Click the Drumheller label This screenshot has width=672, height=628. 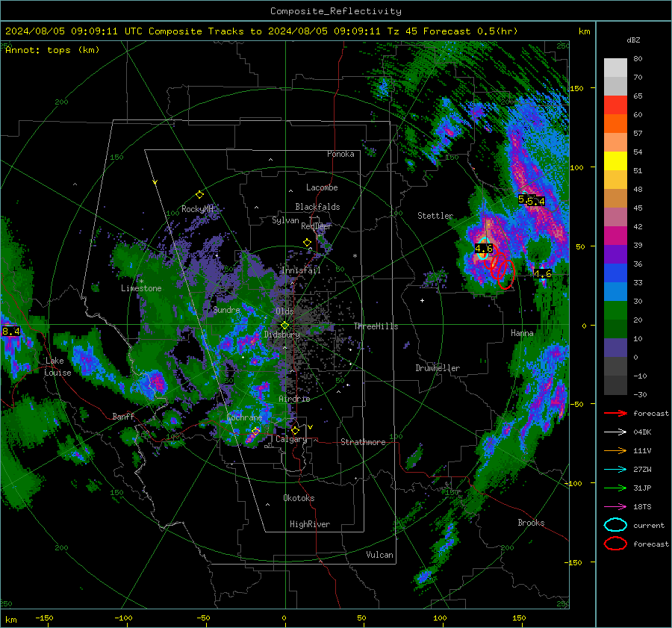click(438, 368)
